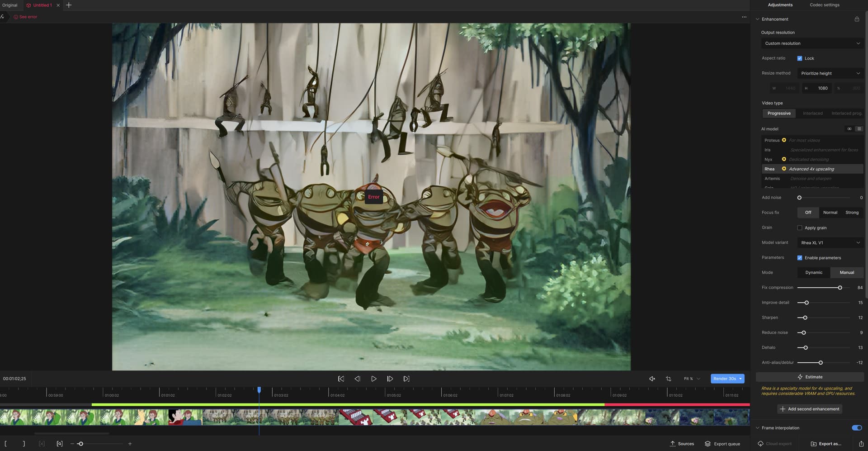Switch to the Original tab
This screenshot has width=868, height=451.
tap(9, 5)
